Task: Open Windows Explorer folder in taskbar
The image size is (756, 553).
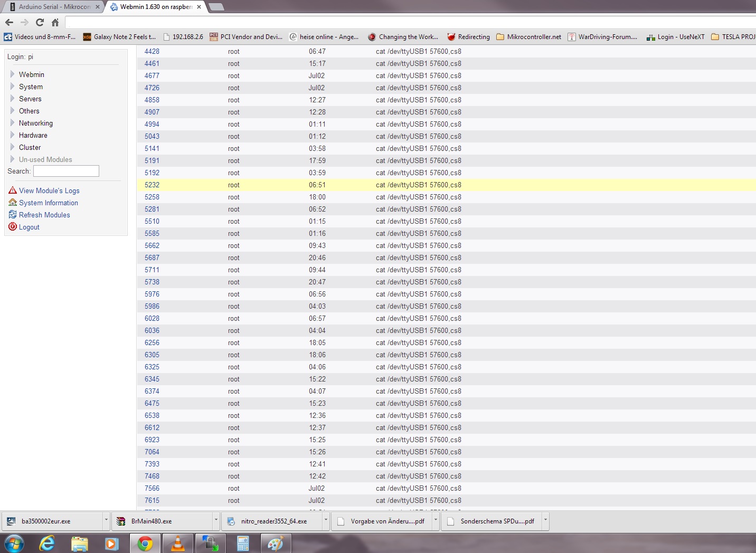Action: [80, 544]
